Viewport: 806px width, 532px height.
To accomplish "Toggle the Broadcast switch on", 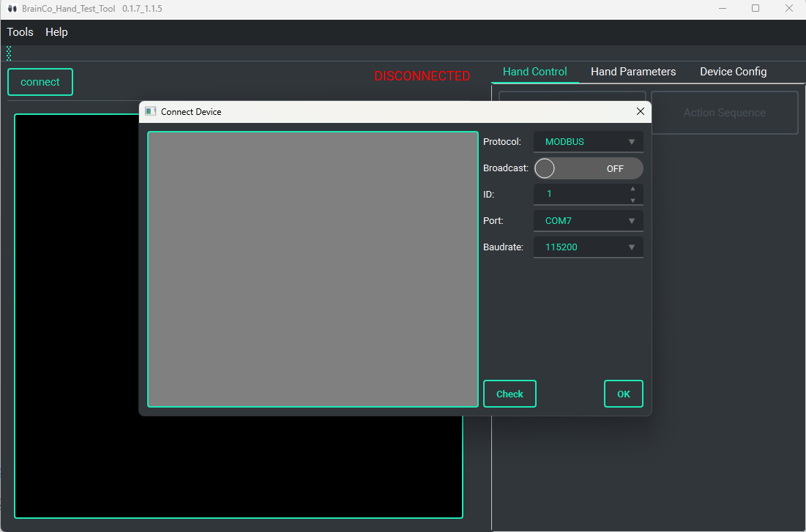I will [x=588, y=168].
